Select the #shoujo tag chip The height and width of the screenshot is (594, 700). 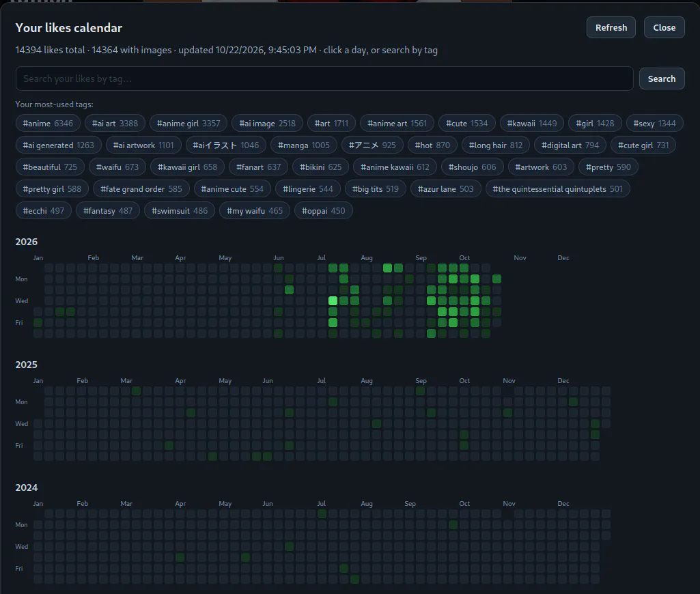473,167
